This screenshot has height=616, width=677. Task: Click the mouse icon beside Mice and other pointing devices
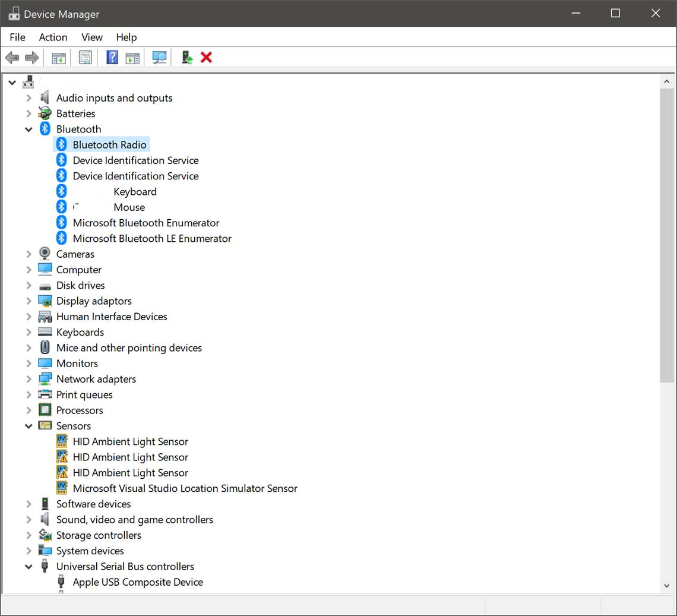click(45, 348)
